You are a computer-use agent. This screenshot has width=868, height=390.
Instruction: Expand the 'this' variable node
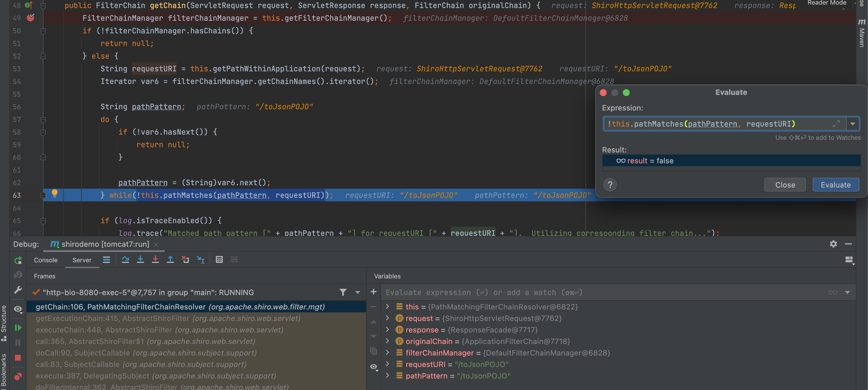coord(387,307)
